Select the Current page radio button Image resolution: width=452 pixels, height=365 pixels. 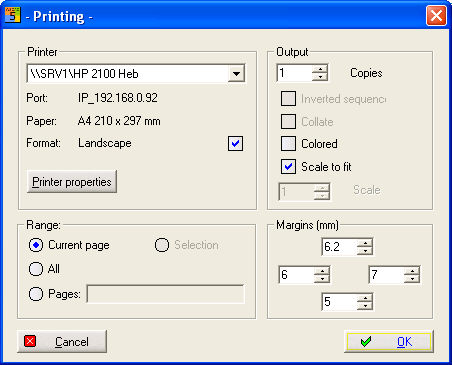point(36,245)
